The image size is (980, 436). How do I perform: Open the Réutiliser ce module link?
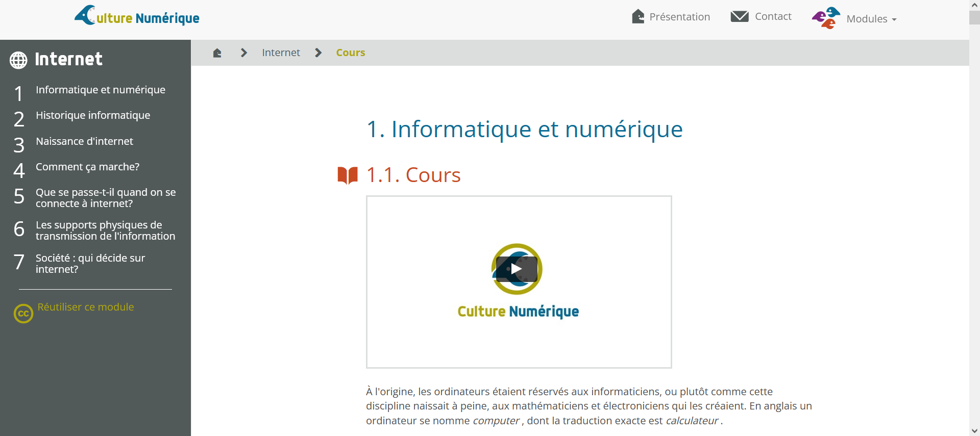click(x=86, y=307)
